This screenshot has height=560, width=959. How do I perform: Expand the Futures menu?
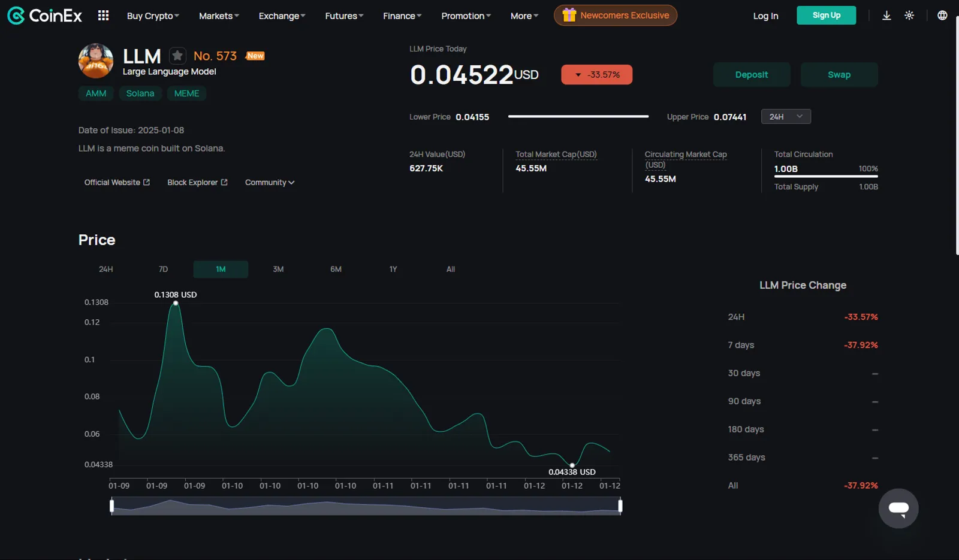pyautogui.click(x=344, y=16)
